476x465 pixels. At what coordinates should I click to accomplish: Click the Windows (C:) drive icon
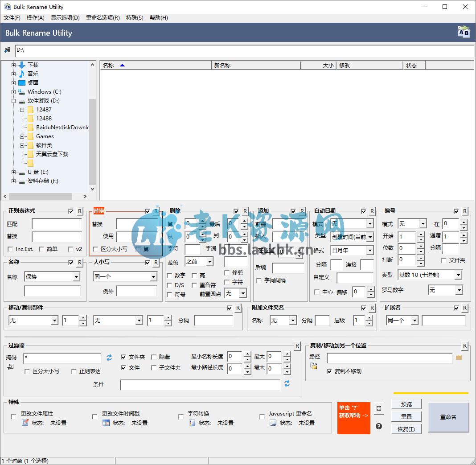click(22, 92)
